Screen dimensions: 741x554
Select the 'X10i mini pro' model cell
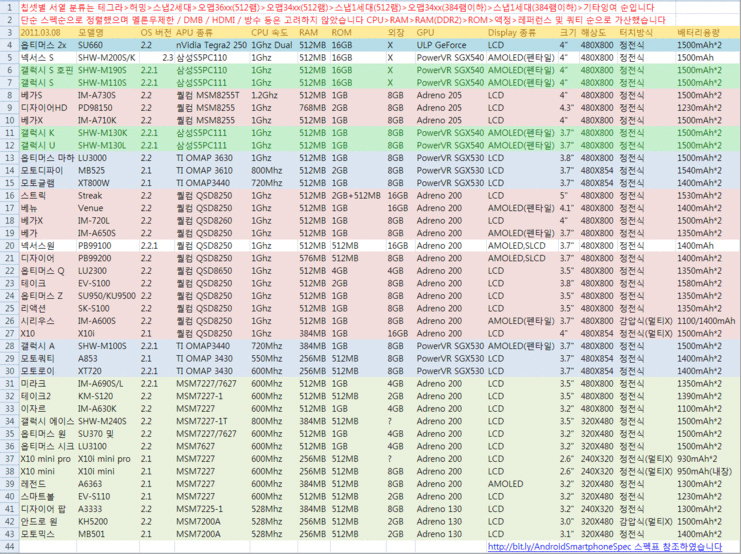coord(104,459)
